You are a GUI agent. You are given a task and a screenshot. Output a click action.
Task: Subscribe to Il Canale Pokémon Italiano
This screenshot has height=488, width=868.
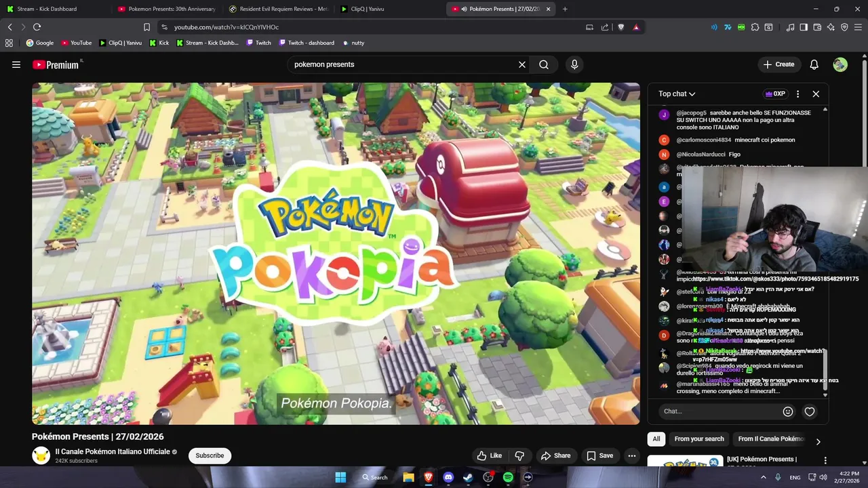pos(210,455)
